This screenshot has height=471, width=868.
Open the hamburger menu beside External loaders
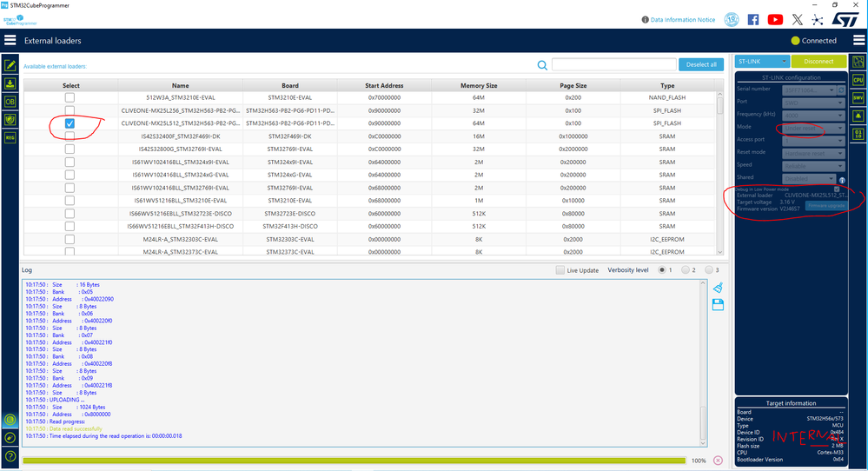[x=10, y=40]
